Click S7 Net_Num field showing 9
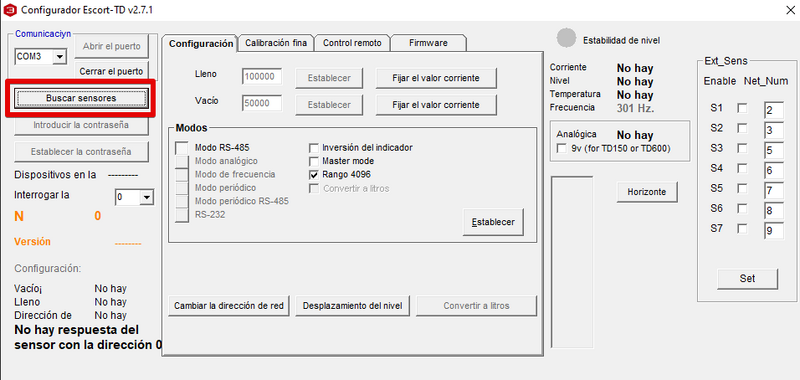The image size is (800, 380). [x=773, y=231]
